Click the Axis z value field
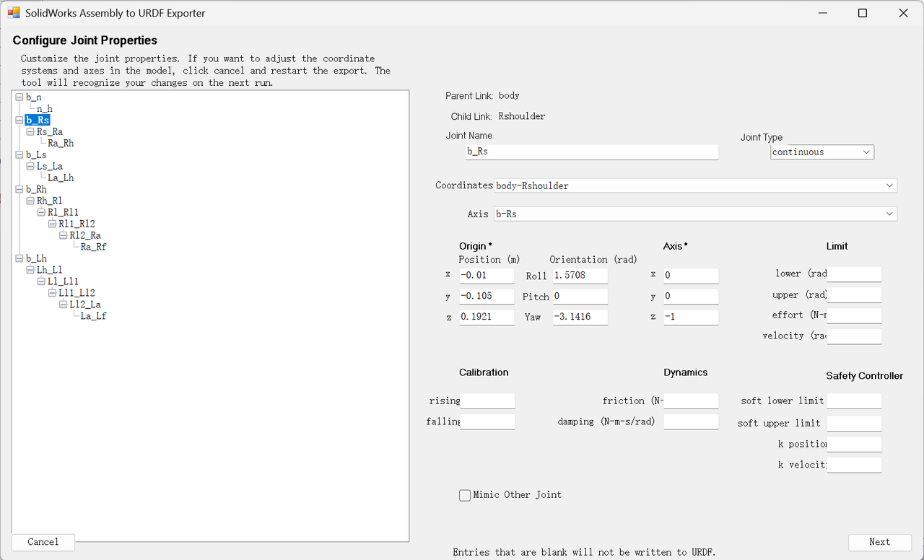This screenshot has width=924, height=560. 691,317
